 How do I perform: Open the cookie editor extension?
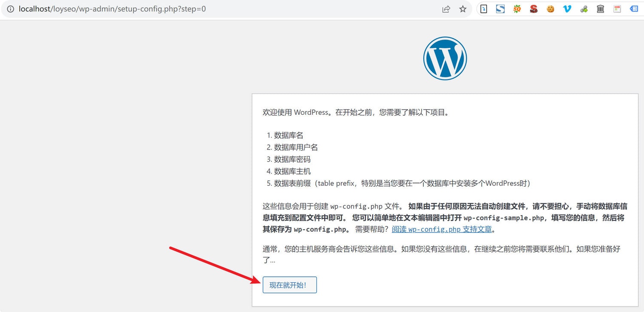(x=550, y=9)
